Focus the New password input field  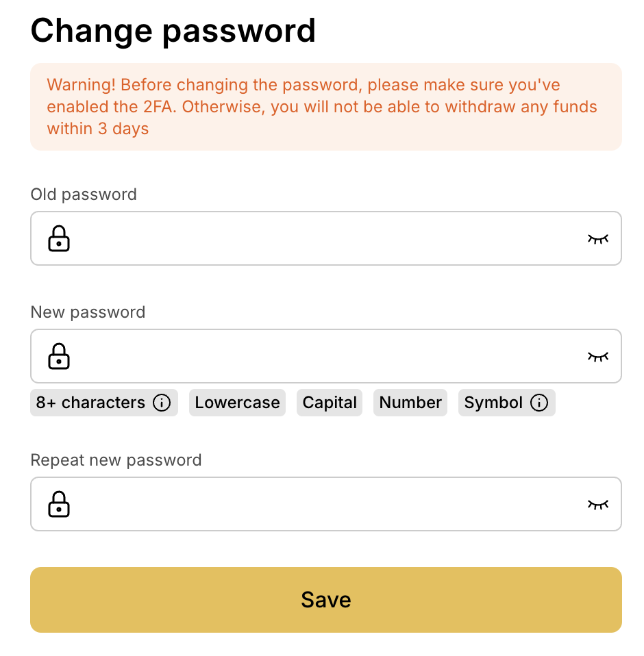[x=326, y=357]
